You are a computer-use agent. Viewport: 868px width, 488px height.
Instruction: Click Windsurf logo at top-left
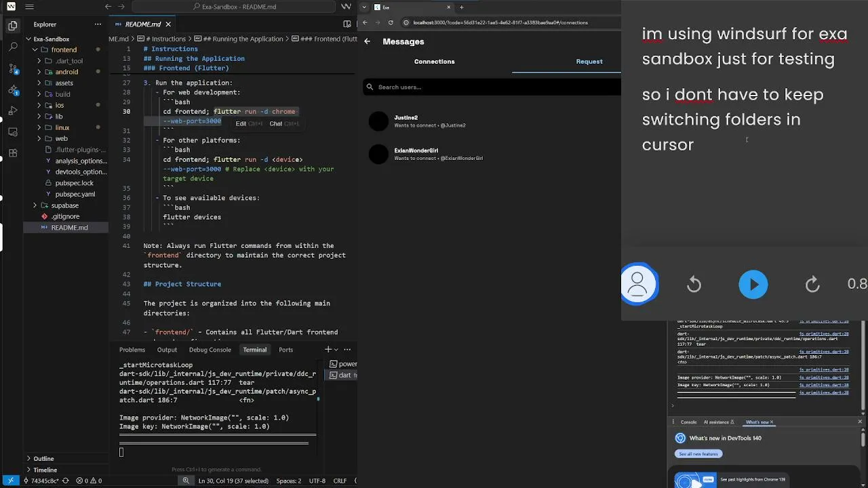(11, 7)
